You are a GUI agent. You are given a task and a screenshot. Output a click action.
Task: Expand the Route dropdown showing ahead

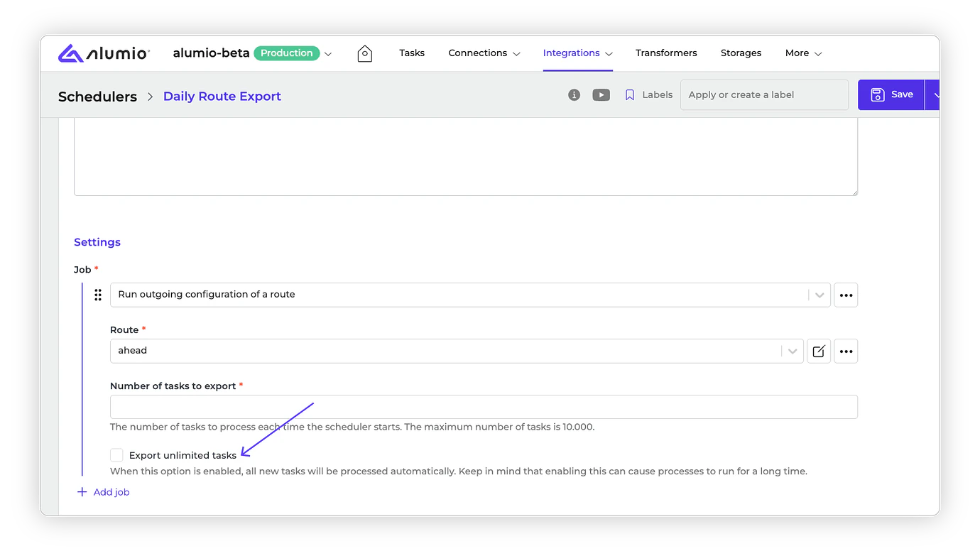pos(793,351)
